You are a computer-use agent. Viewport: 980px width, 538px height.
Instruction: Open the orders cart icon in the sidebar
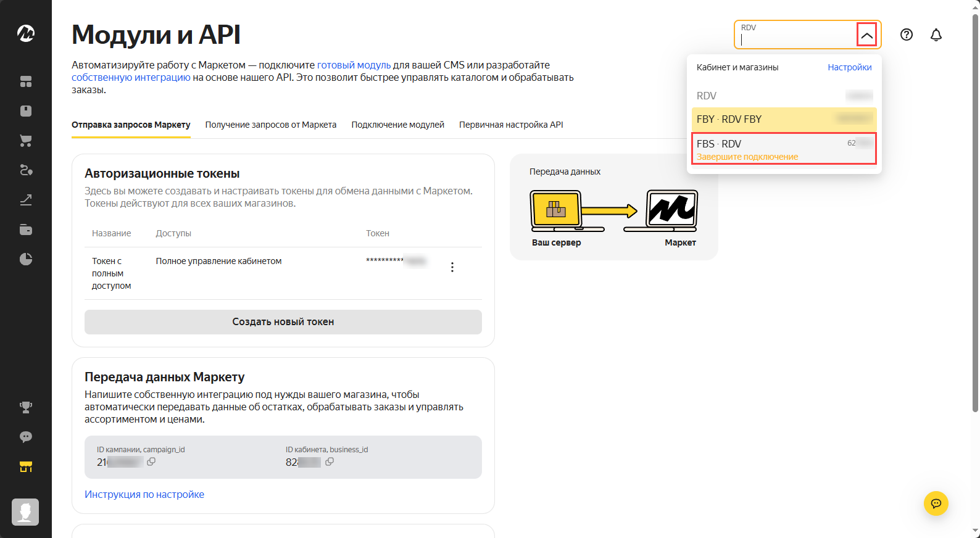(26, 141)
